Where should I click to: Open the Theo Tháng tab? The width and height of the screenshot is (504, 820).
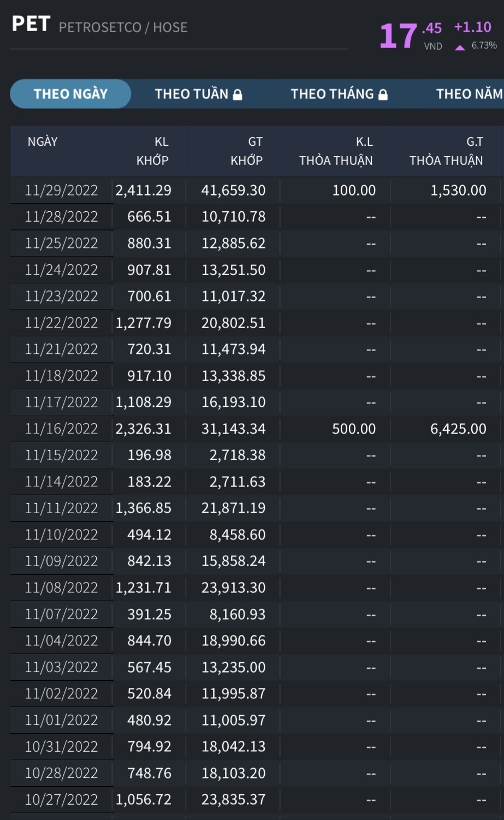pyautogui.click(x=332, y=94)
